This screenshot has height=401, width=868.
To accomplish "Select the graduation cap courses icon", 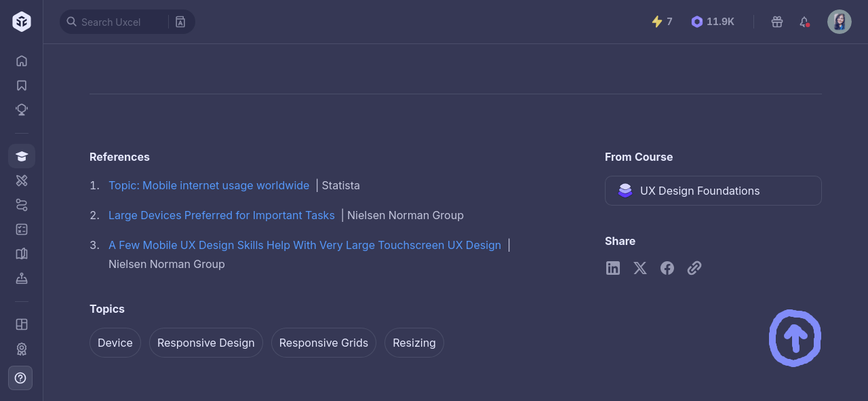I will click(x=22, y=156).
